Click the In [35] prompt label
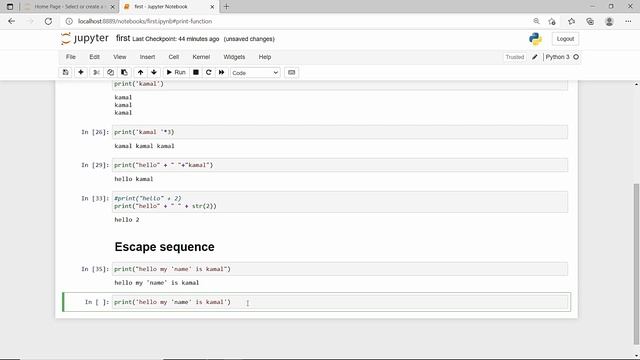Viewport: 640px width, 360px height. [x=95, y=269]
